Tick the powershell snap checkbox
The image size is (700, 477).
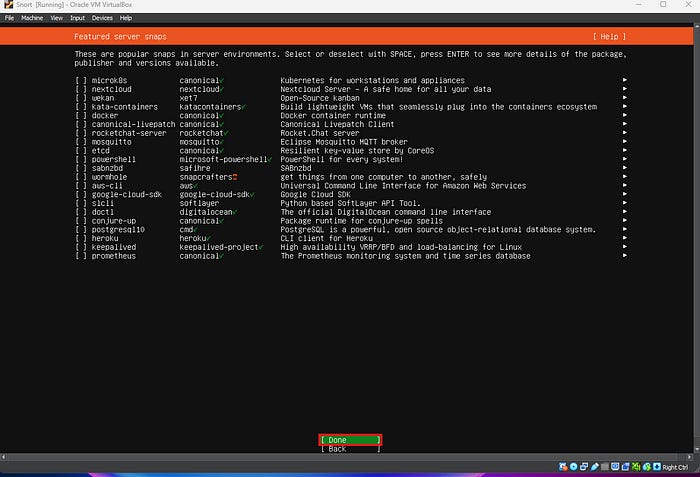(81, 159)
